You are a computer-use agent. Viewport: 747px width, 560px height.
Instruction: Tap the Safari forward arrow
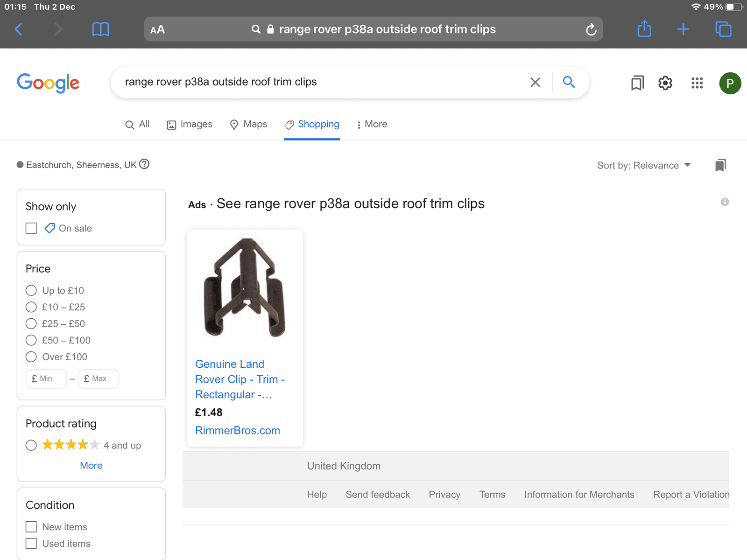58,29
